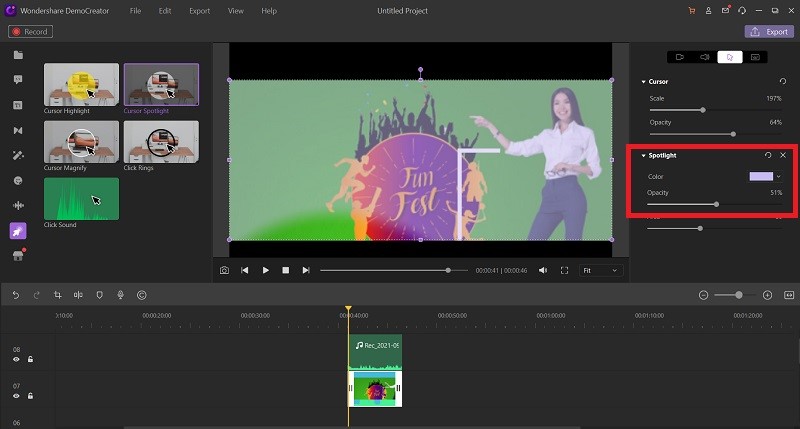Open the View menu
Image resolution: width=800 pixels, height=429 pixels.
pos(236,11)
